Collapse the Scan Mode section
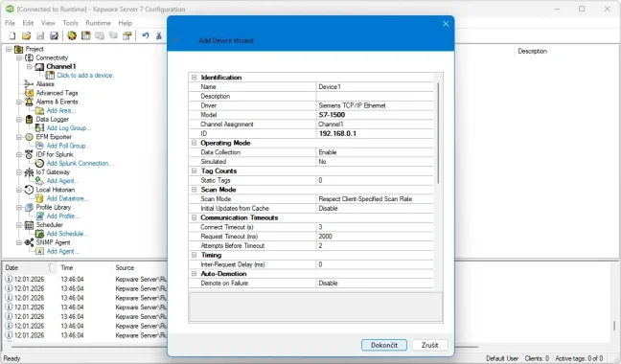This screenshot has height=364, width=621. [x=194, y=190]
